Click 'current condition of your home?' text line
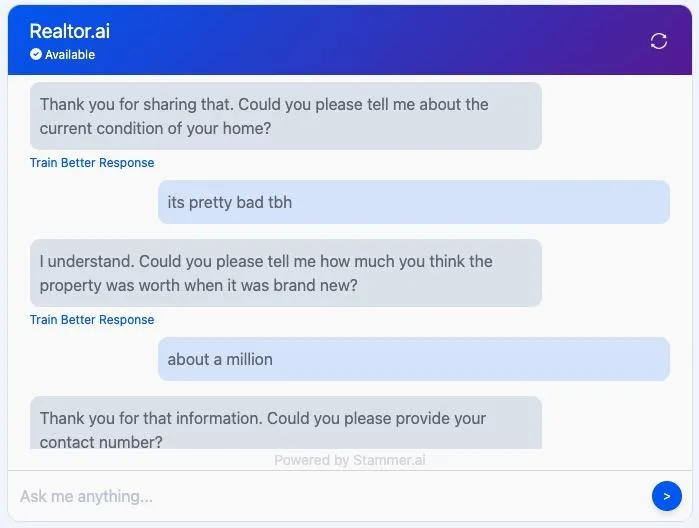 click(x=155, y=128)
